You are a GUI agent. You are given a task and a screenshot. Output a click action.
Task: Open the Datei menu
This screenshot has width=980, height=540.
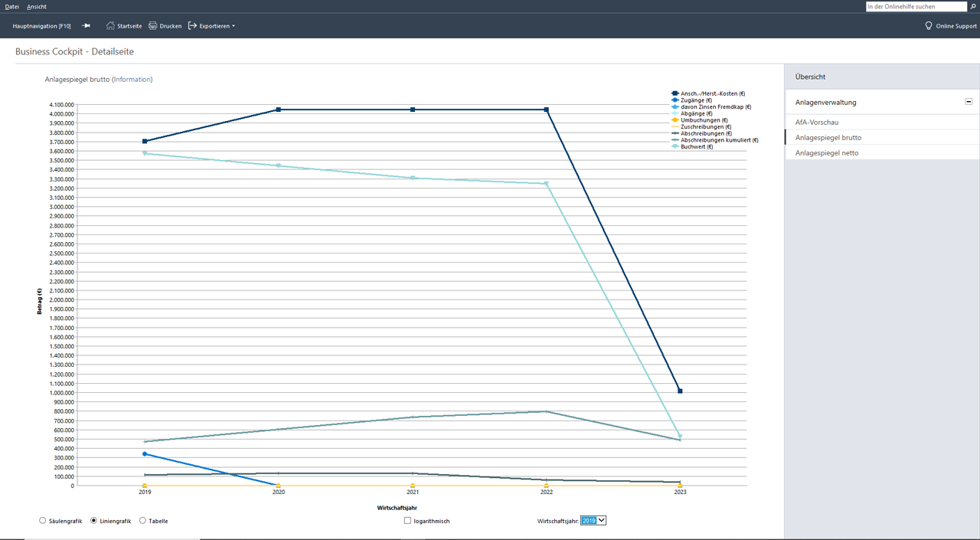[x=11, y=6]
